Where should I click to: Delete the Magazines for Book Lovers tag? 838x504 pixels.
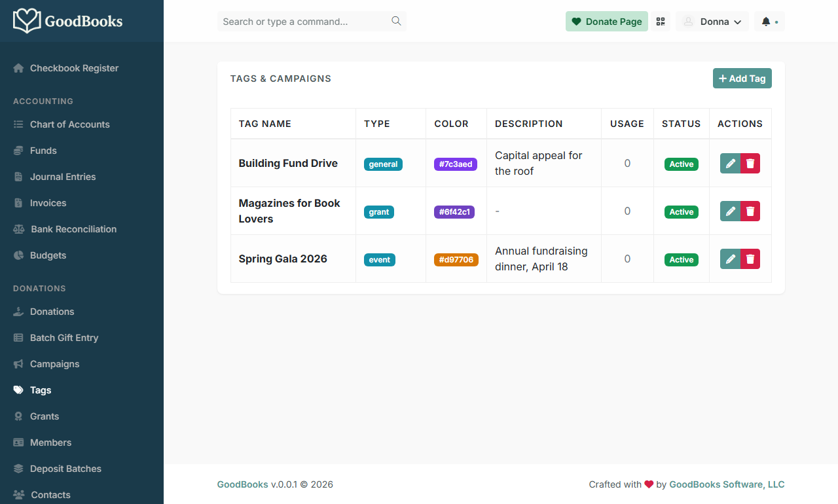(x=750, y=211)
